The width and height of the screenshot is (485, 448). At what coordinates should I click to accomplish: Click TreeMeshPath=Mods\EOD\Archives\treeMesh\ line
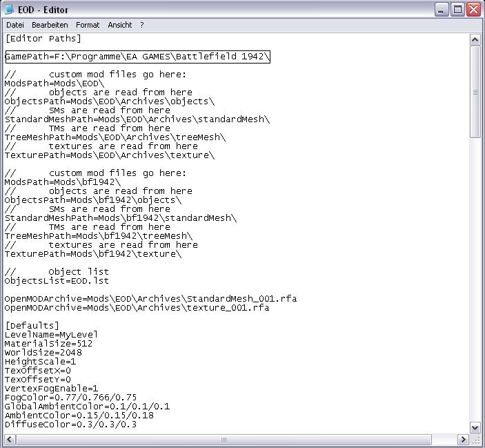click(115, 137)
